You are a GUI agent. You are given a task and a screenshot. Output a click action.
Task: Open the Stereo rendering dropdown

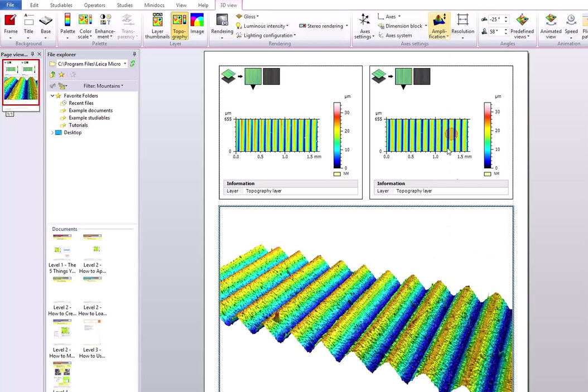coord(324,26)
